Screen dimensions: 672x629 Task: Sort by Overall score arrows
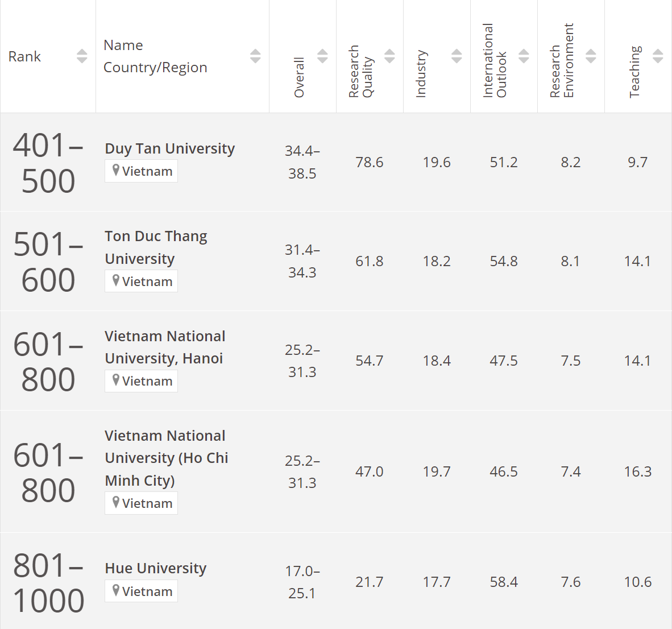point(322,56)
